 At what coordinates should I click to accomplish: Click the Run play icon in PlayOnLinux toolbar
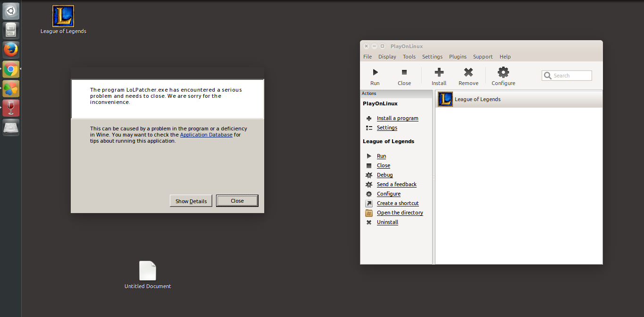click(x=375, y=72)
